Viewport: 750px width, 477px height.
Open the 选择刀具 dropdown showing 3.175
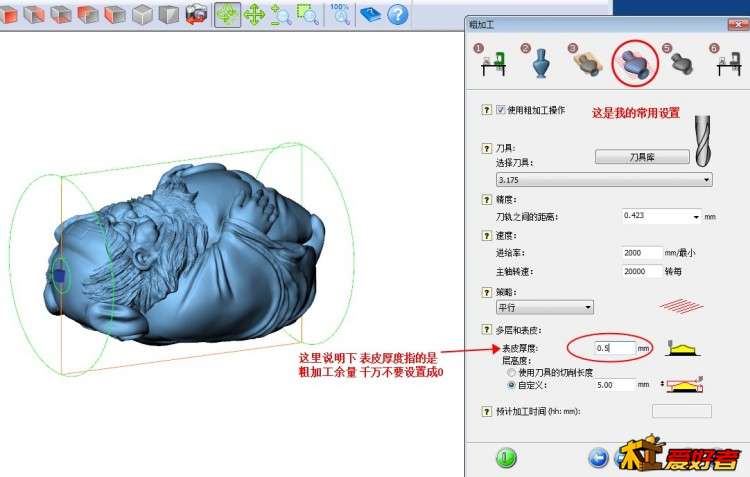click(x=604, y=180)
